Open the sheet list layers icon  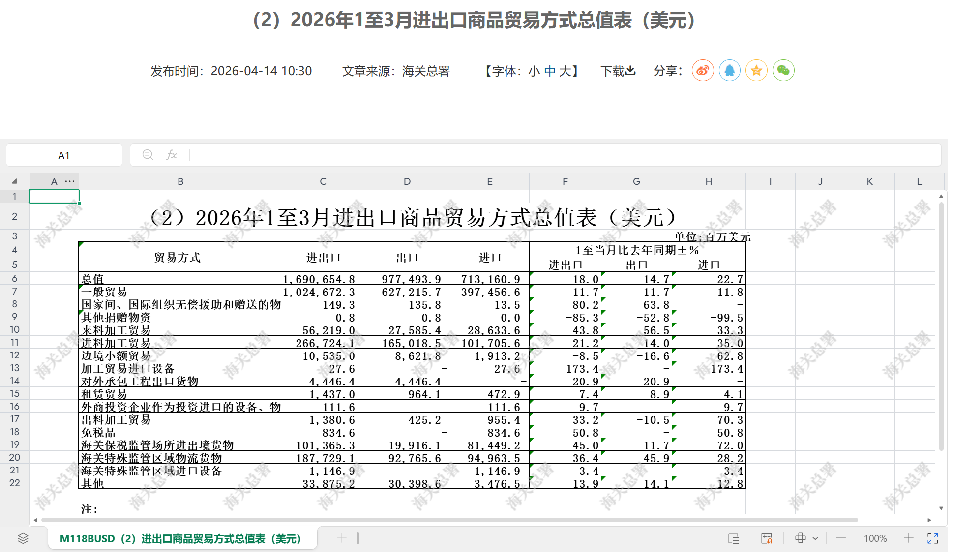pyautogui.click(x=23, y=538)
